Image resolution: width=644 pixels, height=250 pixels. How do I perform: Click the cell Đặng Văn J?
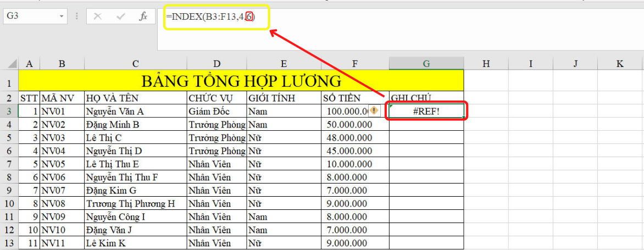[136, 230]
